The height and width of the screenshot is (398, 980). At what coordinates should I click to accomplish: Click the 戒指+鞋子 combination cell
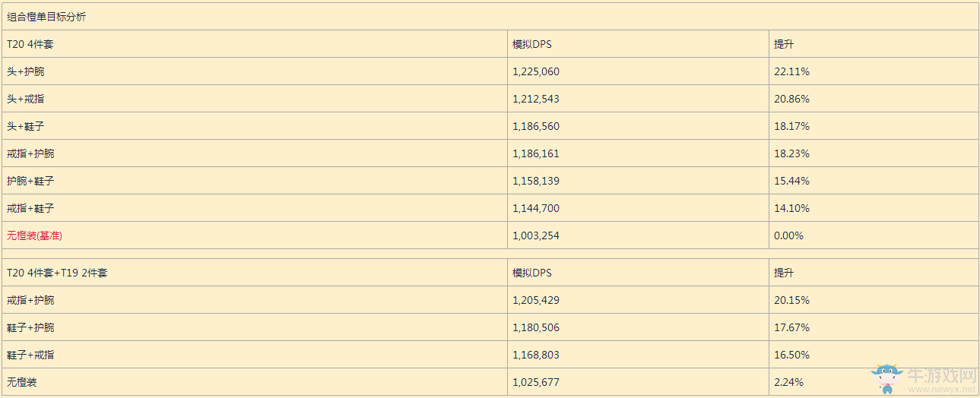coord(30,208)
